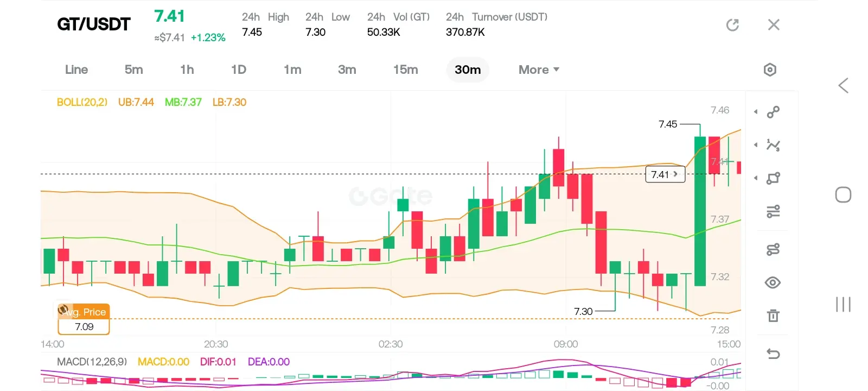Select the 1m timeframe
This screenshot has width=868, height=391.
click(292, 70)
